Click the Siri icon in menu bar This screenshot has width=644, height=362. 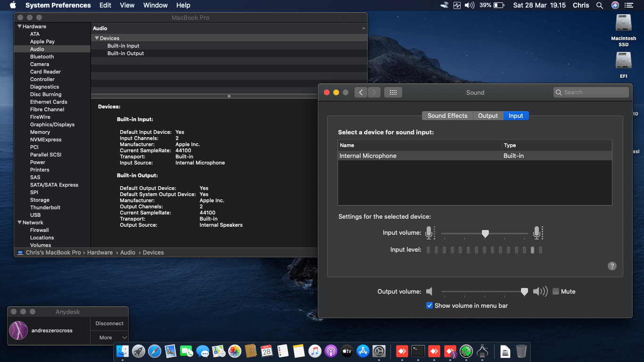click(x=615, y=5)
